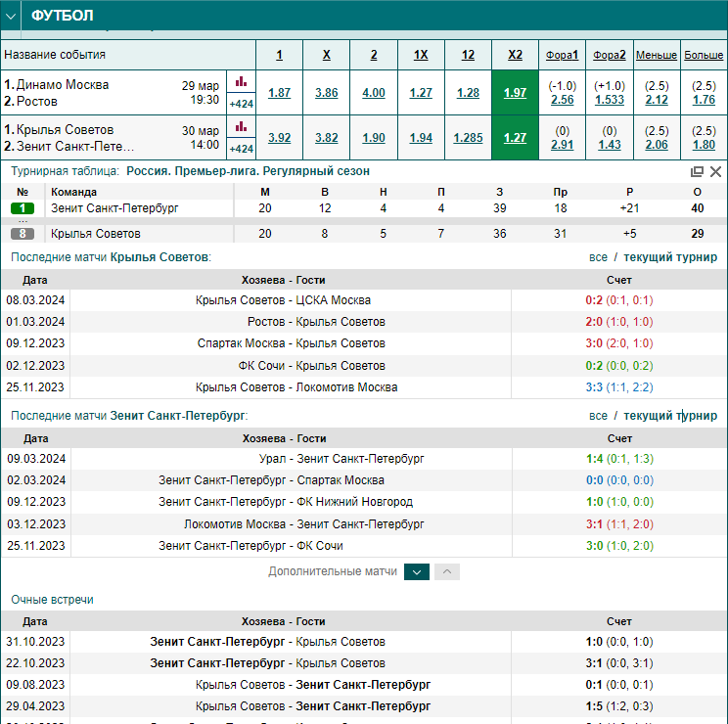The height and width of the screenshot is (724, 728).
Task: Click head-to-head score 1:5 (1:2, 0:3)
Action: [x=619, y=706]
